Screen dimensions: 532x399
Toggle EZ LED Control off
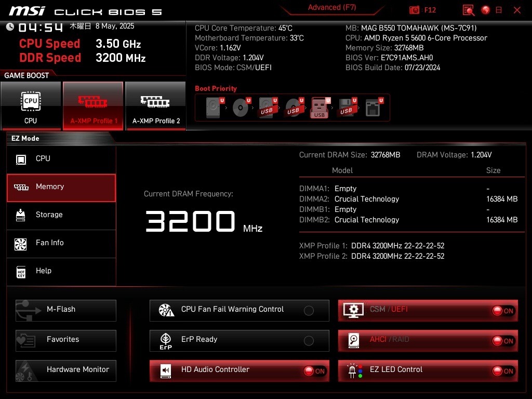(x=503, y=371)
